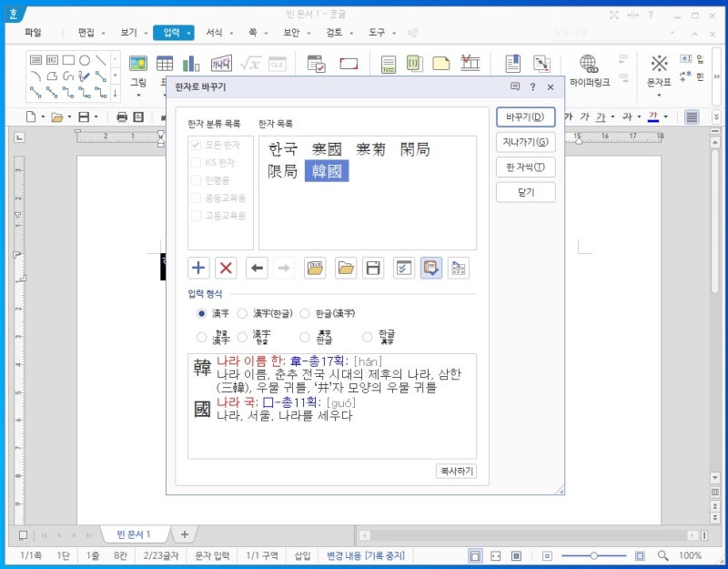Viewport: 728px width, 569px height.
Task: Open the 보안 menu
Action: point(291,33)
